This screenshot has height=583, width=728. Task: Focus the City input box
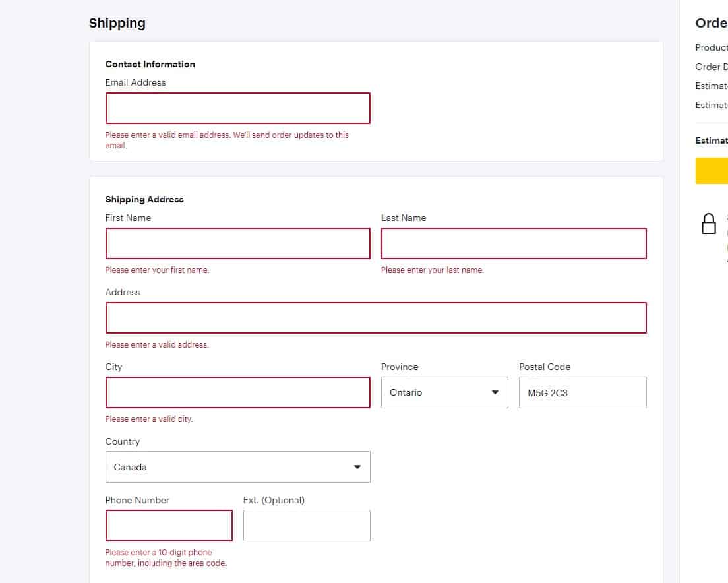coord(237,392)
